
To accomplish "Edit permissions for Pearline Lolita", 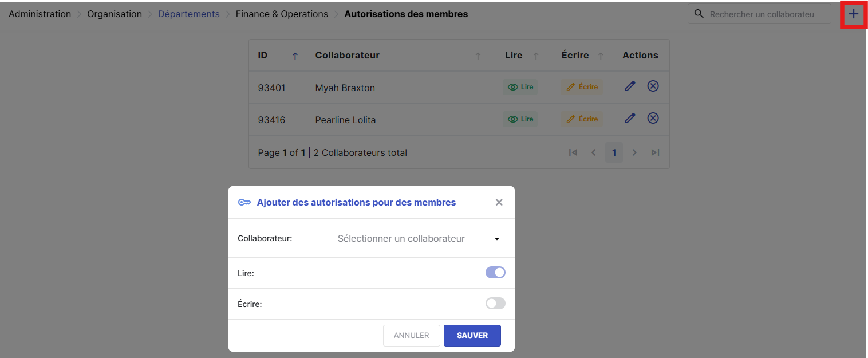I will click(630, 119).
